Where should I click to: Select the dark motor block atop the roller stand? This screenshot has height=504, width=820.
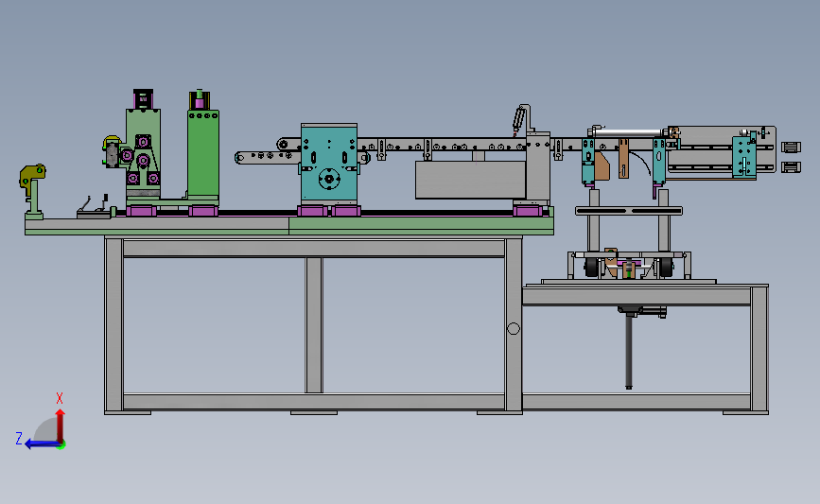click(x=144, y=98)
